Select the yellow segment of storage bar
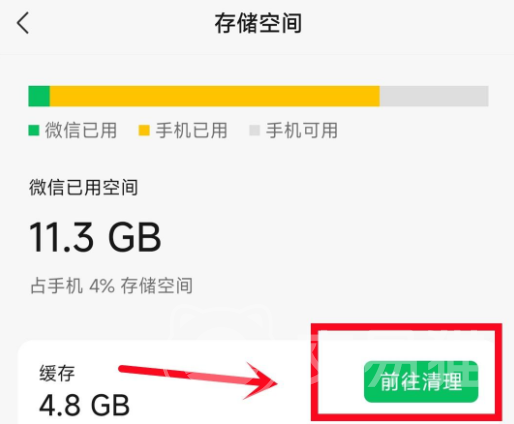 tap(215, 96)
